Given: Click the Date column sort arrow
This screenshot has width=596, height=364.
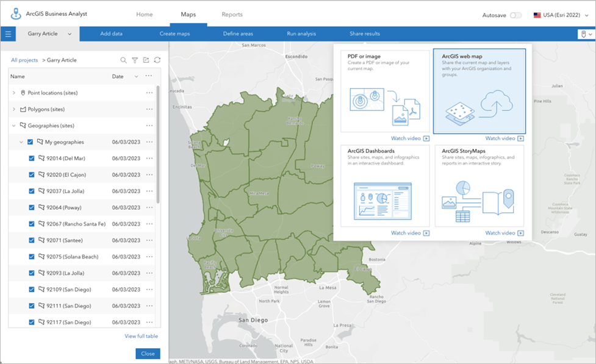Looking at the screenshot, I should coord(136,76).
